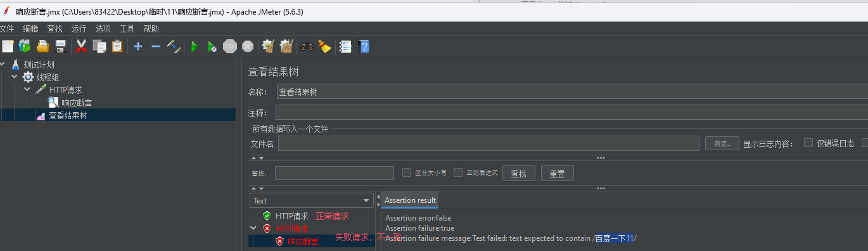Click 重置 reset button
The height and width of the screenshot is (251, 868).
point(558,173)
